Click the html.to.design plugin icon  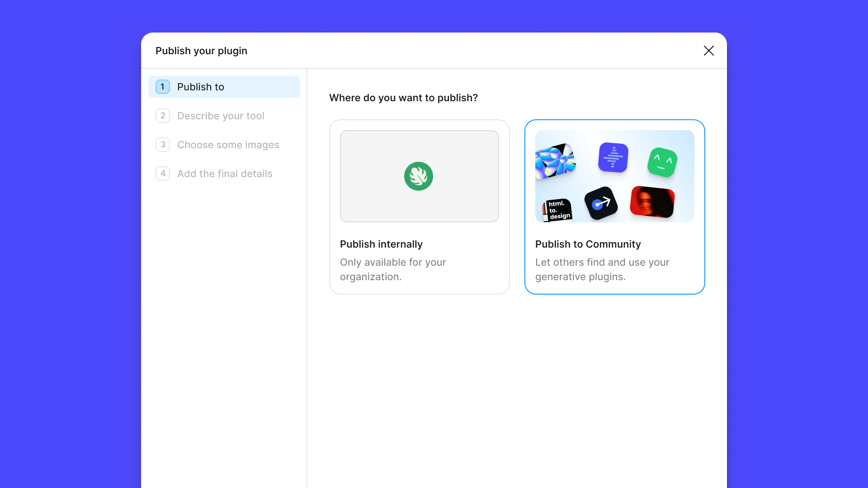pos(557,210)
